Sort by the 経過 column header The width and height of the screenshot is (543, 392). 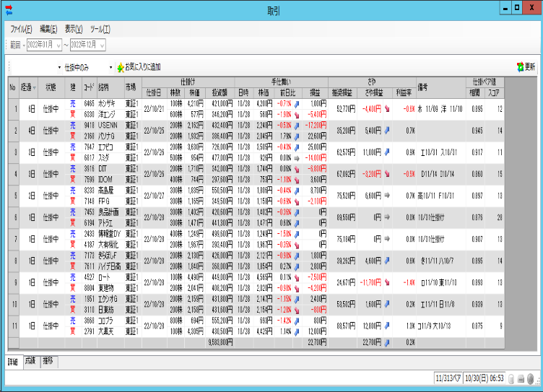27,87
